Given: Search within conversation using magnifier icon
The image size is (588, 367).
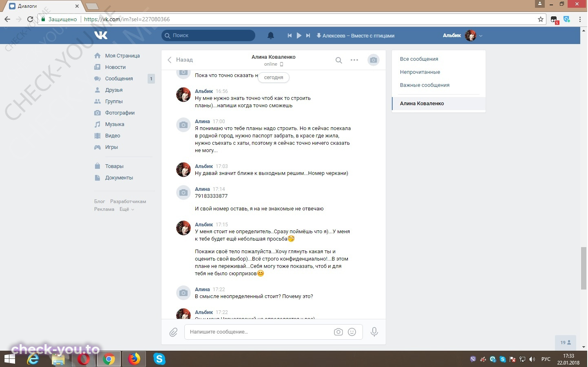Looking at the screenshot, I should click(x=338, y=60).
